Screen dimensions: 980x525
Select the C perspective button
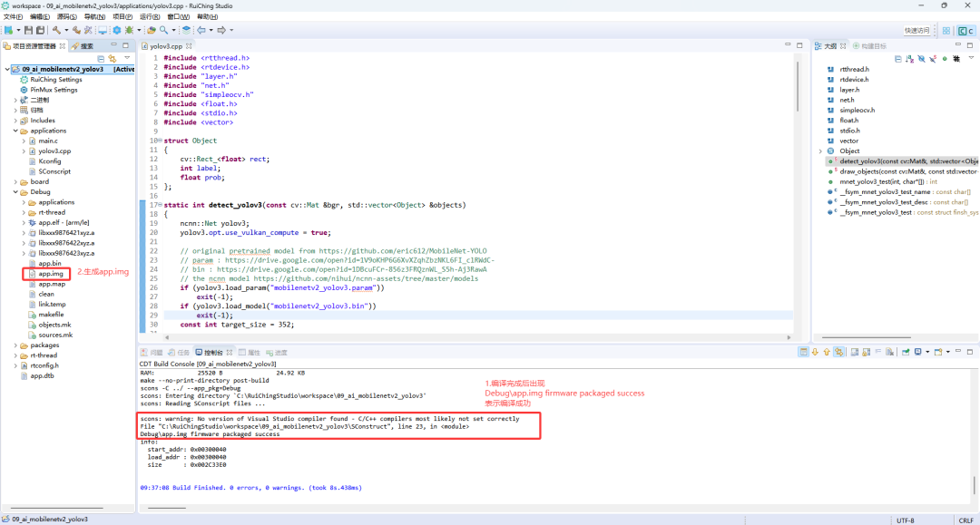click(966, 31)
